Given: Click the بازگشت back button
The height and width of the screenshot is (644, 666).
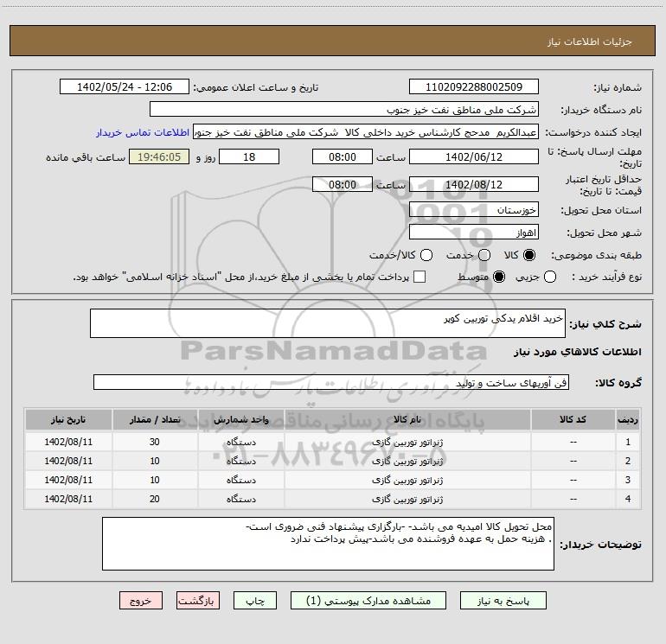Looking at the screenshot, I should pos(198,601).
